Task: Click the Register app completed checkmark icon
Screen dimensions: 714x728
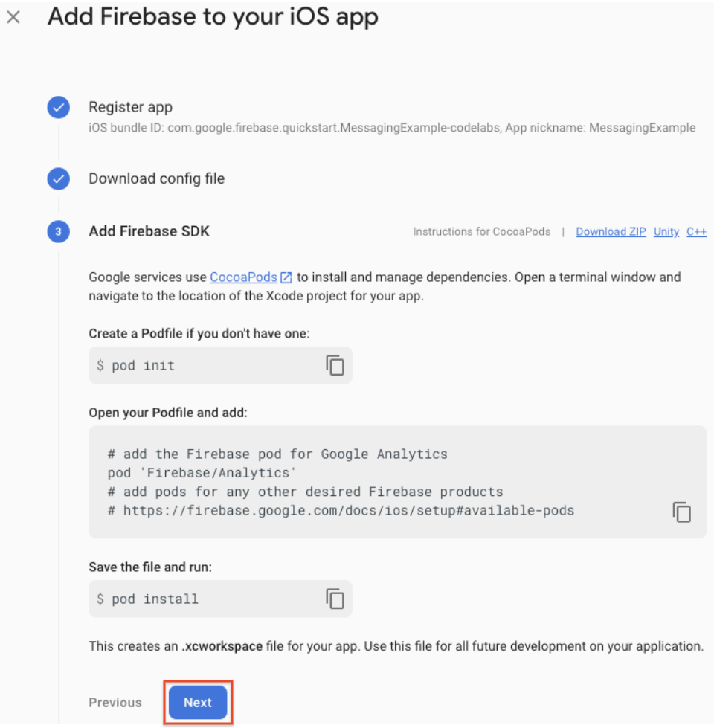Action: coord(58,108)
